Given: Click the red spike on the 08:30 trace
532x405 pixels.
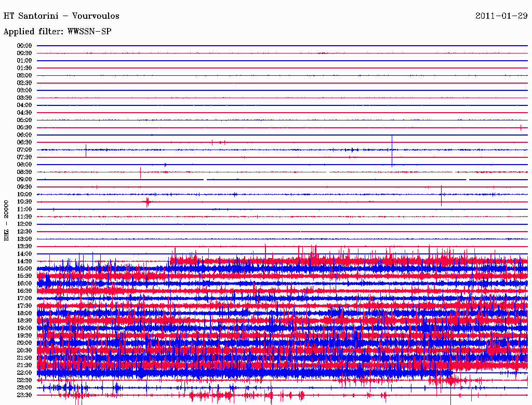Looking at the screenshot, I should (140, 172).
